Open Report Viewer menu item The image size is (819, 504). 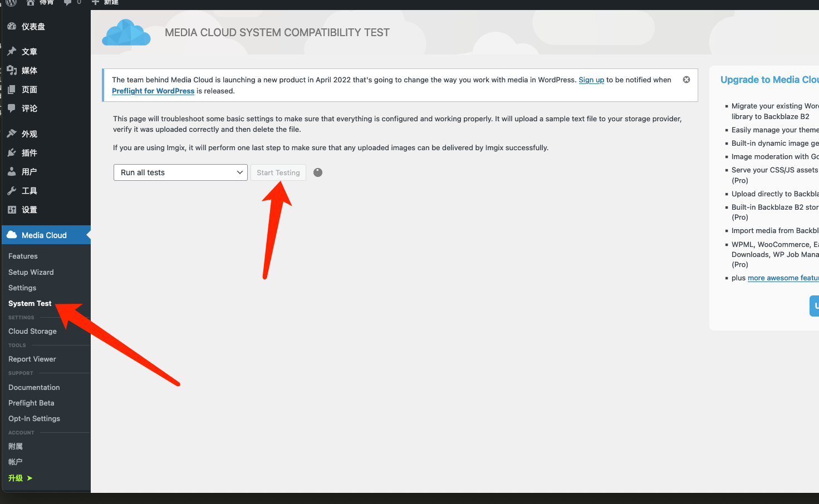point(32,359)
